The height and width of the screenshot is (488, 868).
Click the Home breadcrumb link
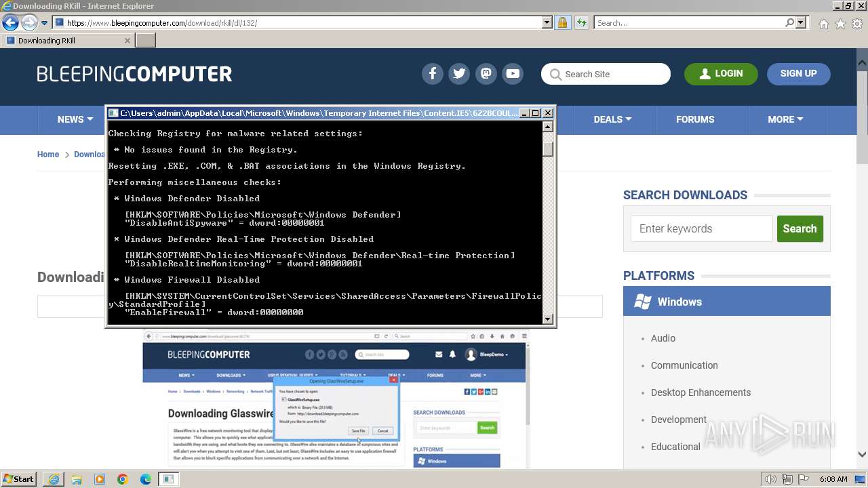coord(48,155)
